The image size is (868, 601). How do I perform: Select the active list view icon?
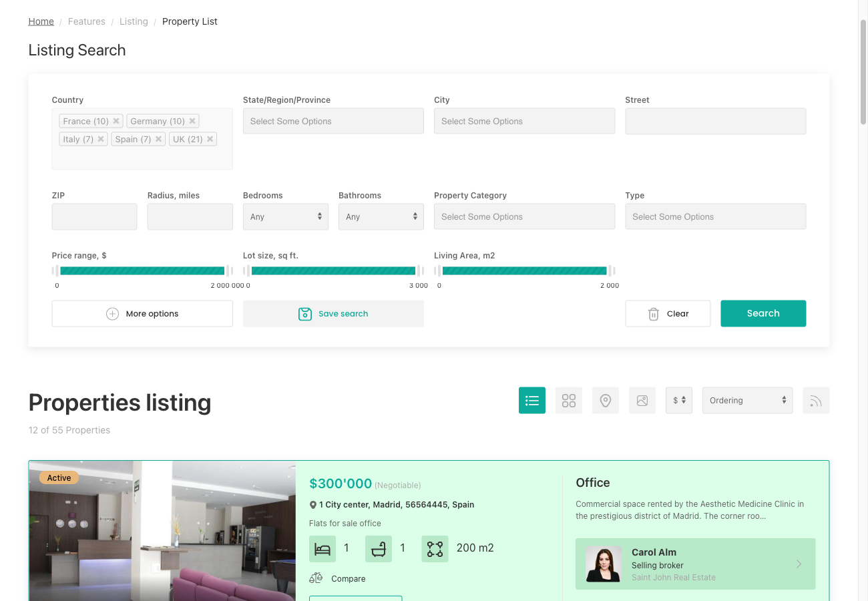[532, 400]
